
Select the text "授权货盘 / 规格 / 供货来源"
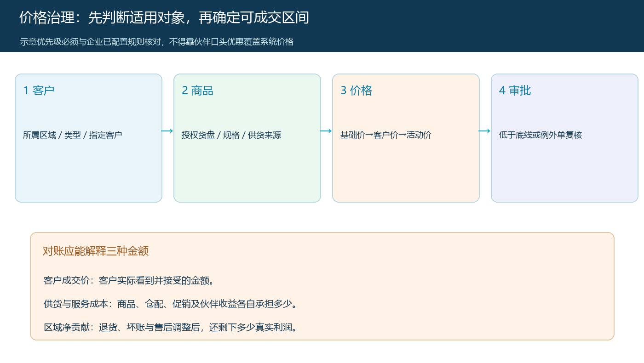pyautogui.click(x=231, y=135)
